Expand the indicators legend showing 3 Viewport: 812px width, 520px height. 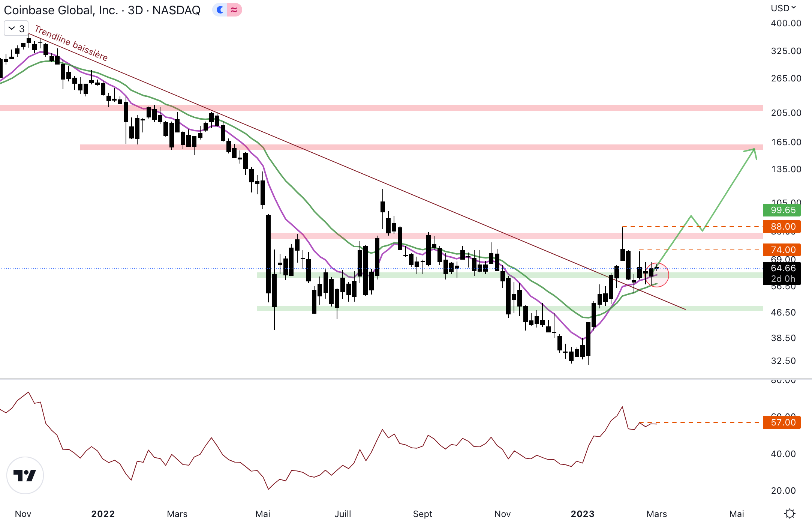tap(16, 29)
